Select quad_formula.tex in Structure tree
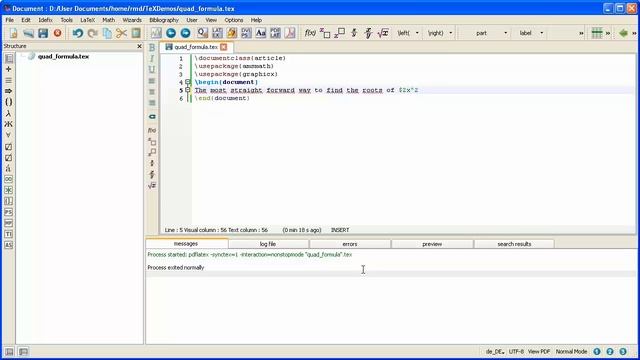 (x=63, y=56)
